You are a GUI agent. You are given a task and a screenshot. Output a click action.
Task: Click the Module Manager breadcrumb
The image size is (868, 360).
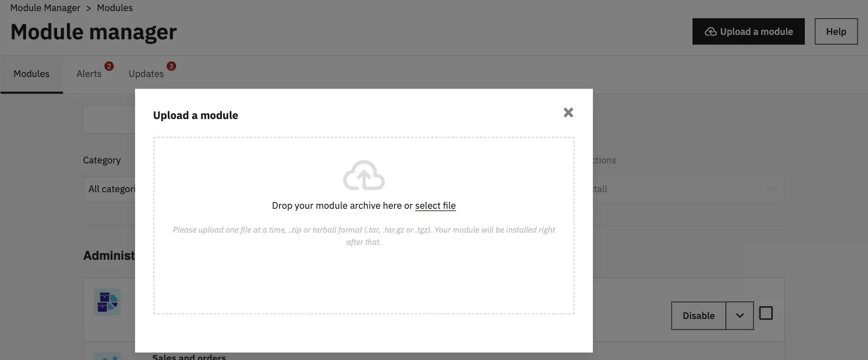coord(45,8)
